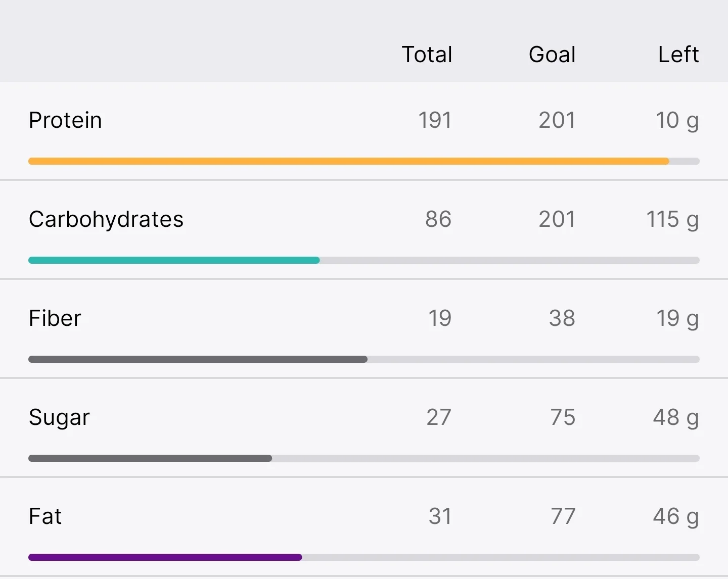The image size is (728, 579).
Task: Tap the Fiber goal value 38
Action: pyautogui.click(x=562, y=318)
